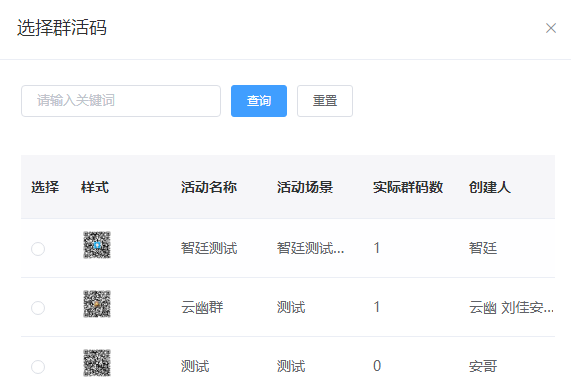
Task: Click the 活动场景 column header
Action: (x=305, y=187)
